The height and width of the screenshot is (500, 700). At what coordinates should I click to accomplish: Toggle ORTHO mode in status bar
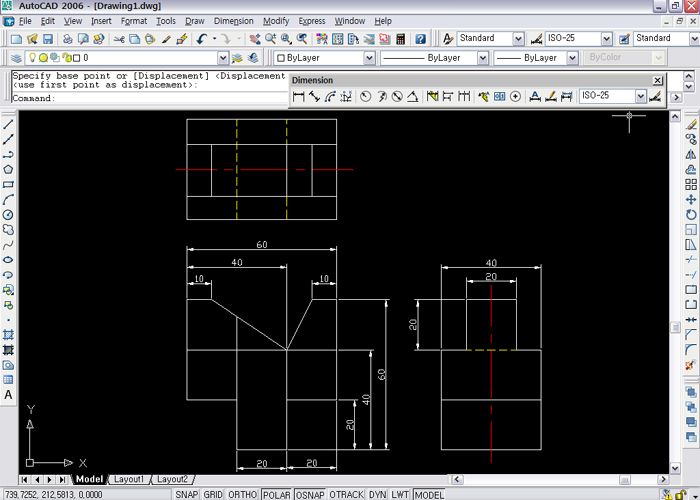click(x=242, y=495)
